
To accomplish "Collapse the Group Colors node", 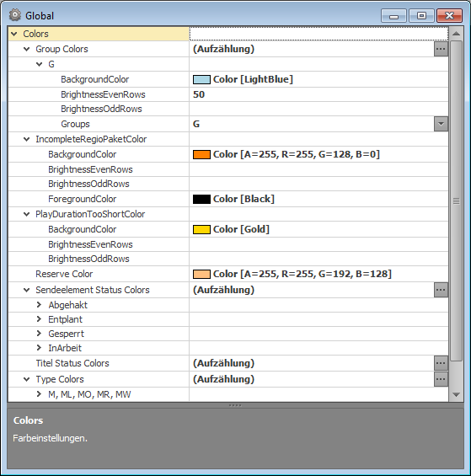I will [27, 49].
